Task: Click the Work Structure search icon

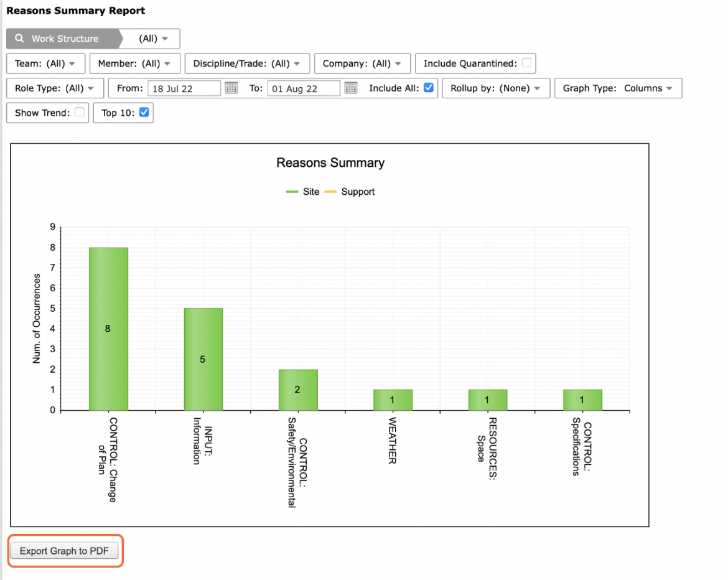Action: tap(19, 39)
